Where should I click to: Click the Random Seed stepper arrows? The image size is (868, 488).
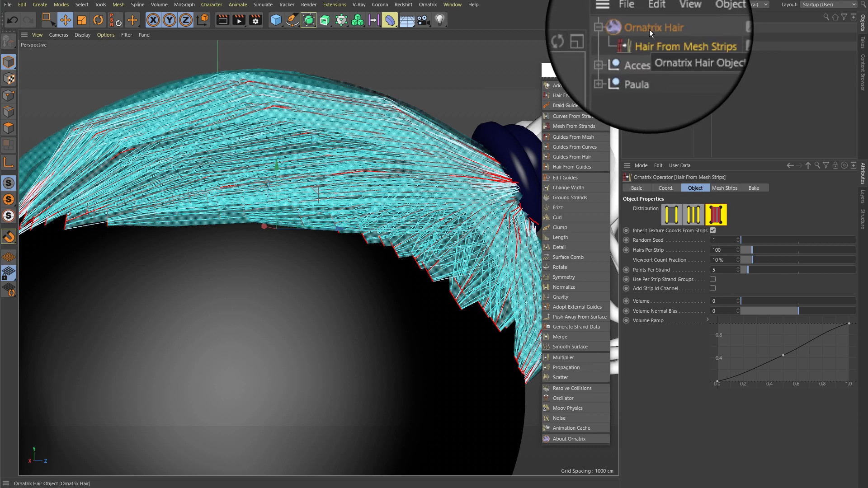(738, 240)
